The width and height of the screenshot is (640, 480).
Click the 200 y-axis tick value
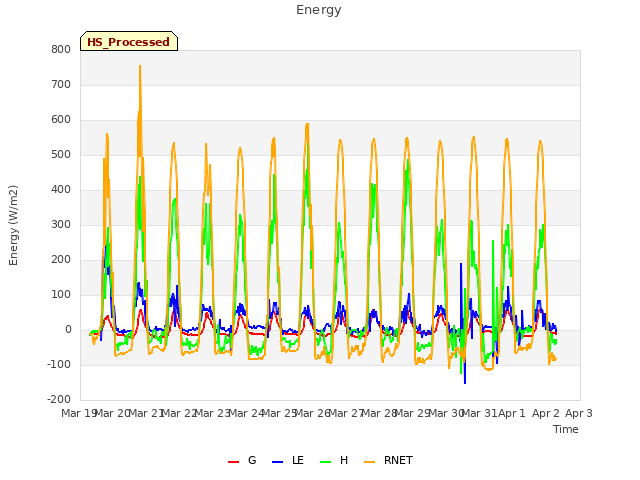61,260
